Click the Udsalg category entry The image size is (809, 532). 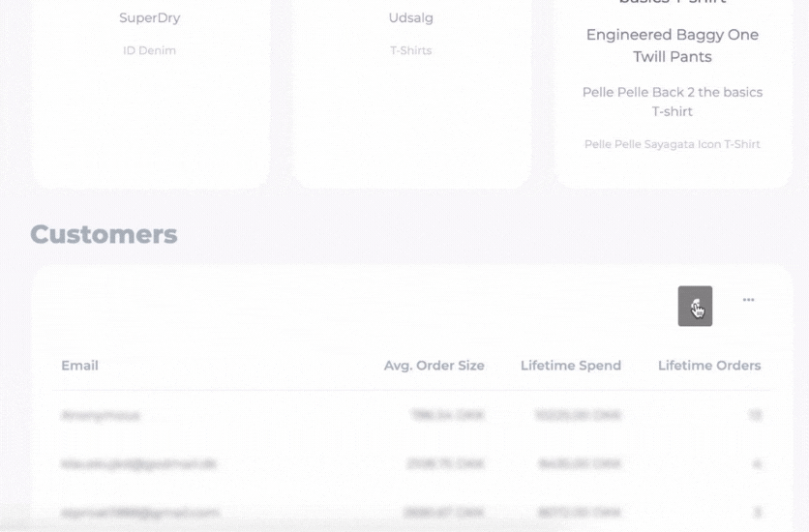coord(410,17)
